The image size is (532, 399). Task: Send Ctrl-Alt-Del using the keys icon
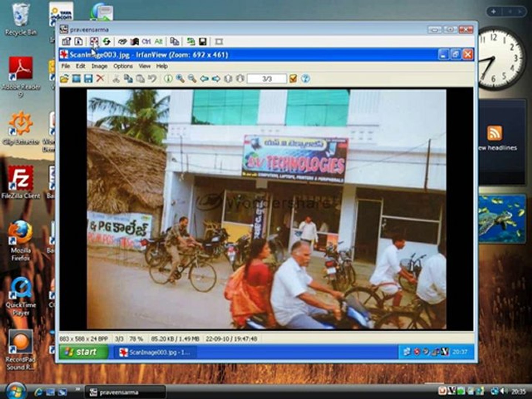[x=122, y=41]
